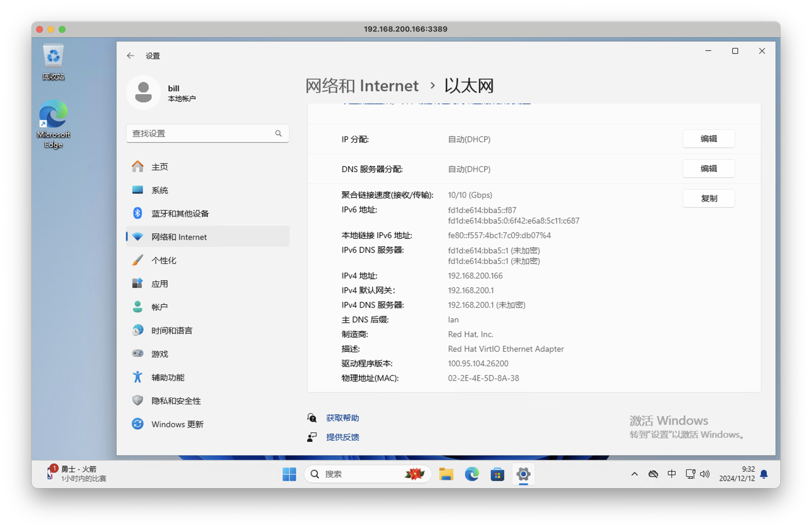
Task: Click the 网络和 Internet breadcrumb
Action: coord(362,86)
